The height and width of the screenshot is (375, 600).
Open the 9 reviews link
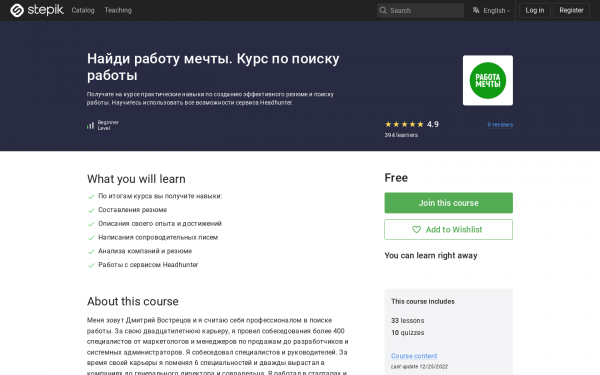coord(500,125)
